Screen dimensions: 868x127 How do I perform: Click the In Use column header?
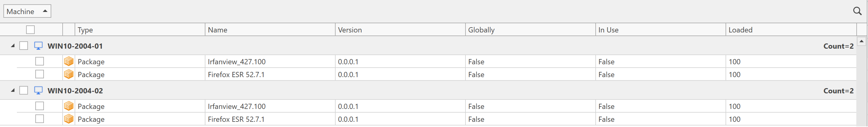pos(660,30)
